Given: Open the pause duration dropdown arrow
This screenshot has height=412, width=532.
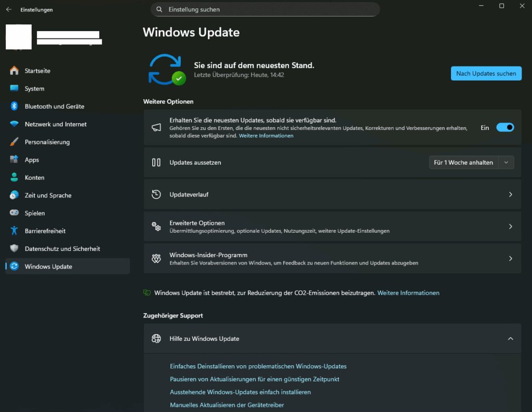Looking at the screenshot, I should pyautogui.click(x=506, y=163).
